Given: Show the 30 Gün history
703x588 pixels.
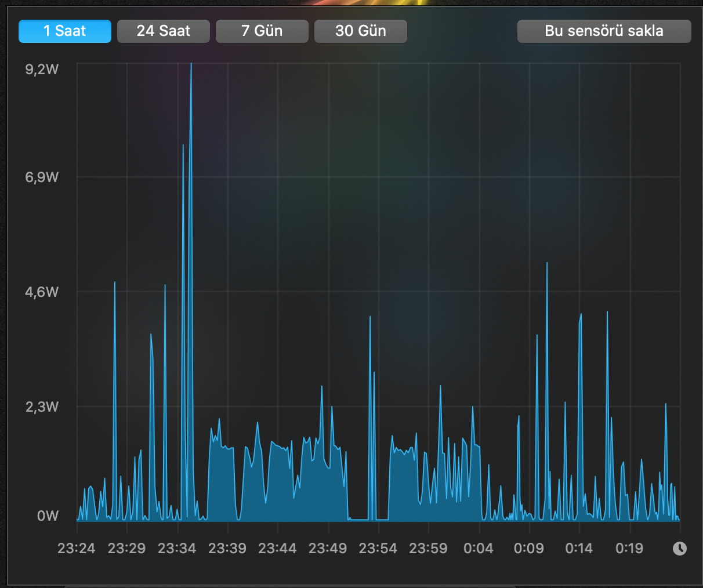Looking at the screenshot, I should [x=360, y=31].
